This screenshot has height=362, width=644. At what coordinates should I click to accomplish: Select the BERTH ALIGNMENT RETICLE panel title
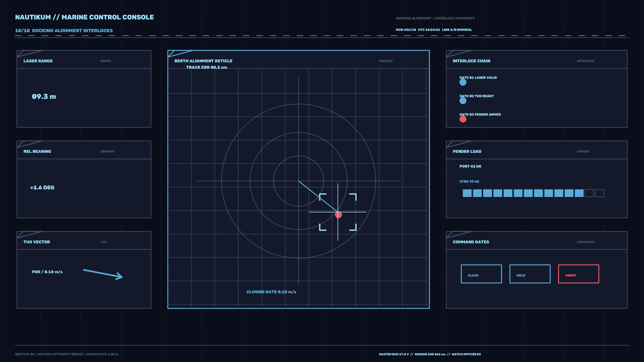(203, 61)
